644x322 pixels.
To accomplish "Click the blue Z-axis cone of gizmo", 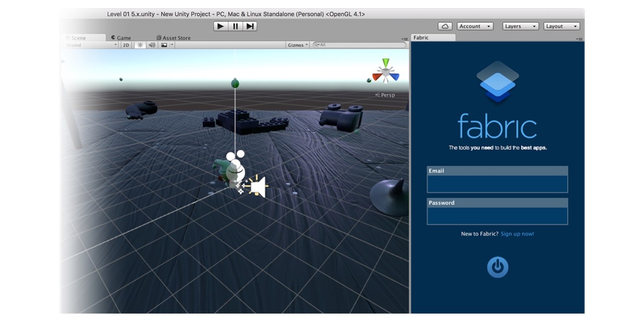I will pos(394,77).
